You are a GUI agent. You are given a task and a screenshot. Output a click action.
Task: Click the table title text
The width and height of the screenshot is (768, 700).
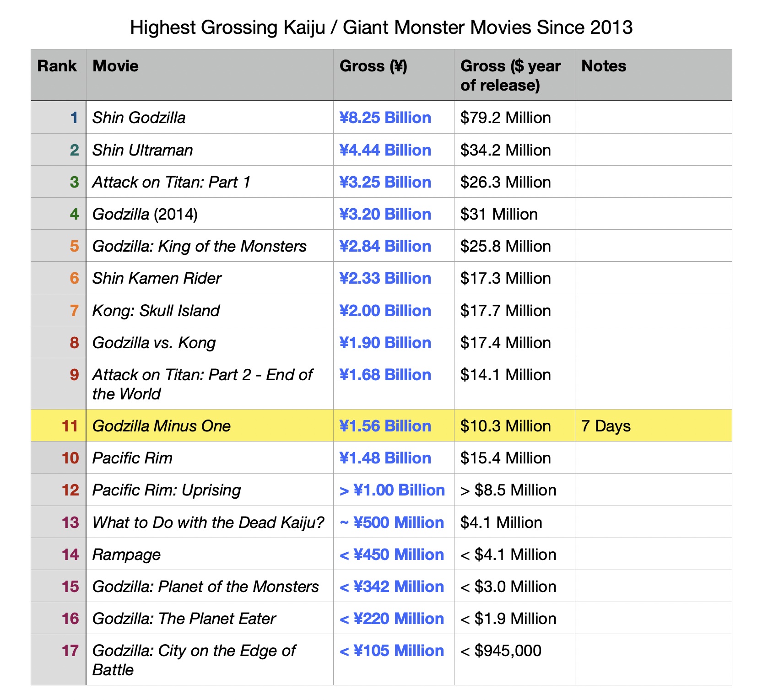(x=381, y=27)
